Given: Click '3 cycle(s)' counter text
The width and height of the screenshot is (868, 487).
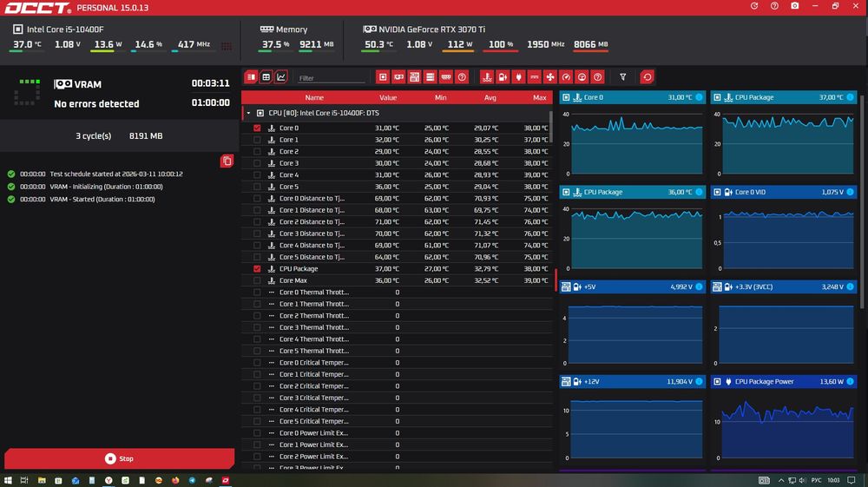Looking at the screenshot, I should point(93,135).
